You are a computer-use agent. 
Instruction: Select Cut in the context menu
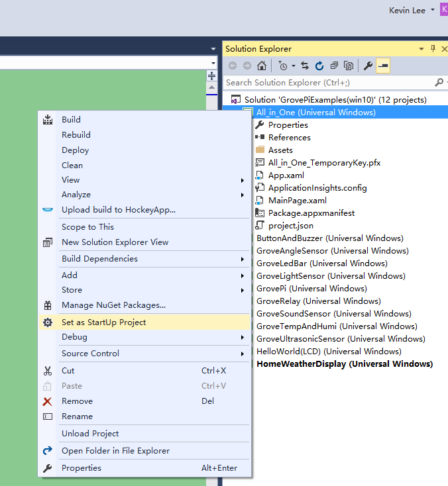(x=144, y=371)
